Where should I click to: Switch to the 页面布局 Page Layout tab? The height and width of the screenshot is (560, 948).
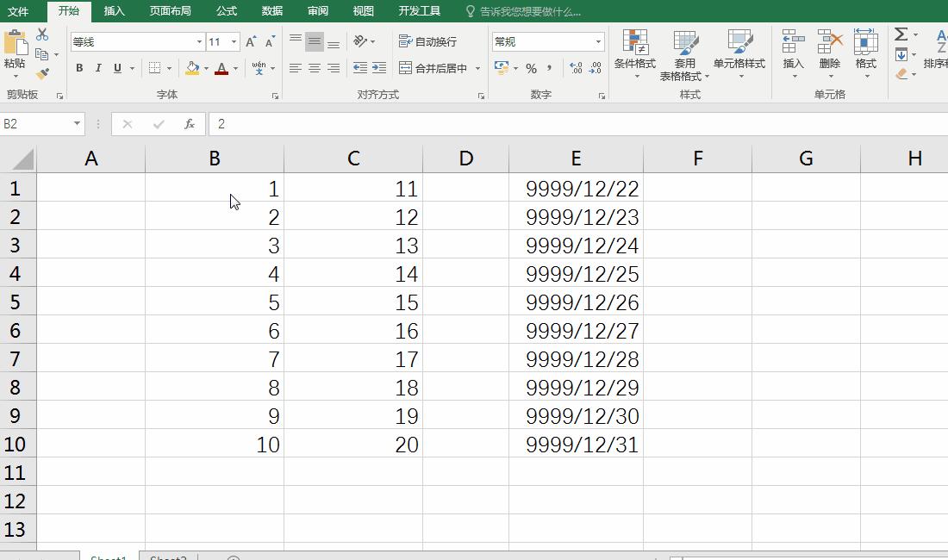[x=171, y=11]
